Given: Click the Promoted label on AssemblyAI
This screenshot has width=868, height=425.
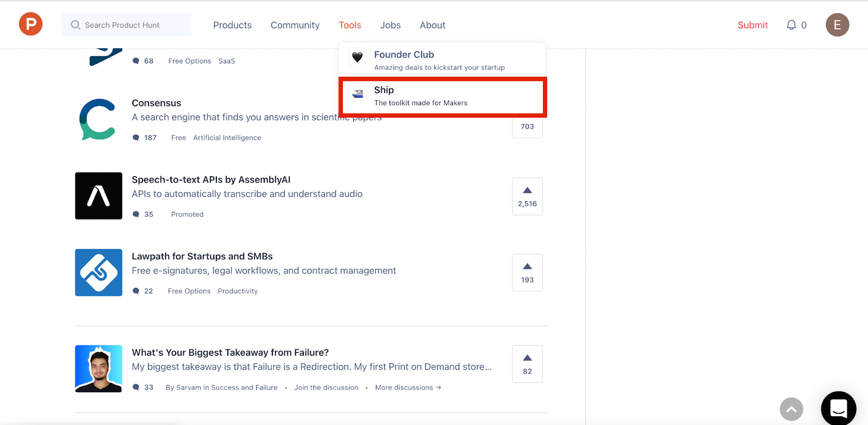Looking at the screenshot, I should click(x=187, y=214).
